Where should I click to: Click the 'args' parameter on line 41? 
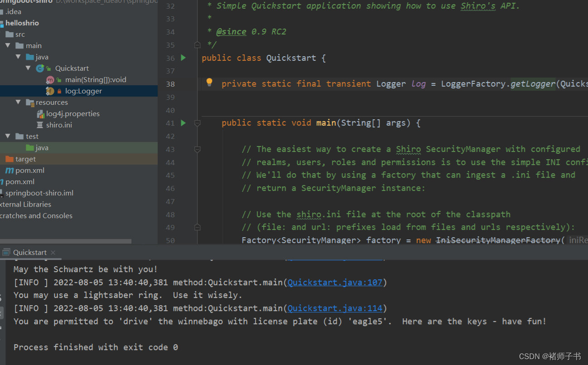[396, 123]
